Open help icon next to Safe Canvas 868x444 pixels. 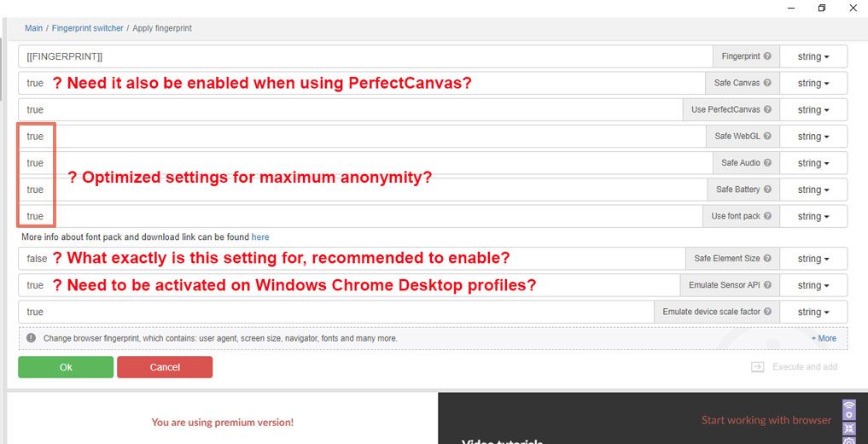coord(766,83)
